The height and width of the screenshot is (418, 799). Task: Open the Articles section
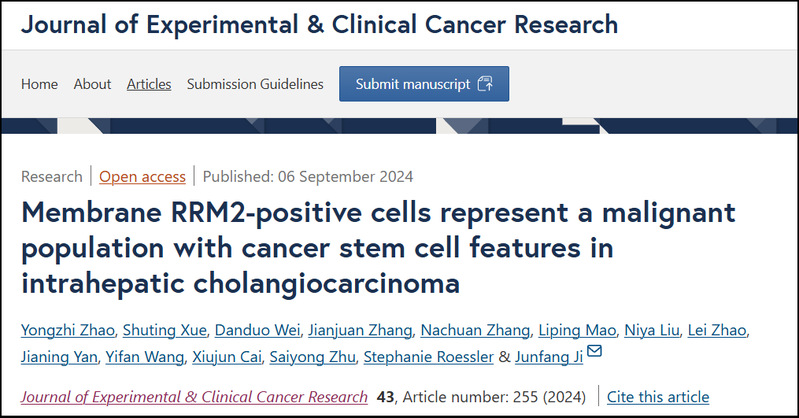click(149, 84)
